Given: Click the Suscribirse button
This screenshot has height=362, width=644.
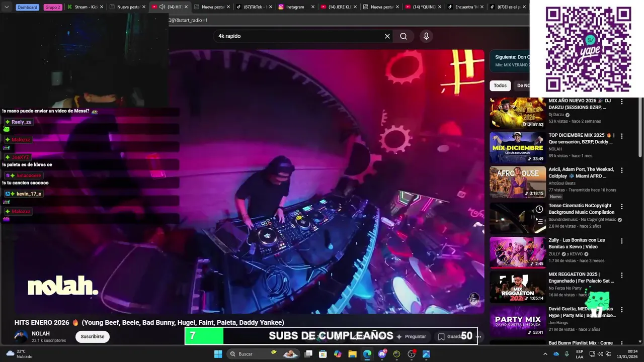Looking at the screenshot, I should [93, 336].
